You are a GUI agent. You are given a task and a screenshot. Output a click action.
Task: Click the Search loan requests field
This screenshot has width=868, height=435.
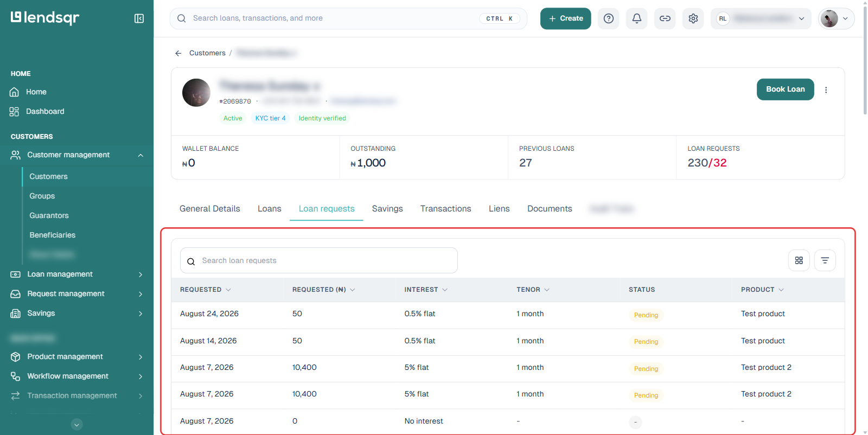tap(319, 261)
